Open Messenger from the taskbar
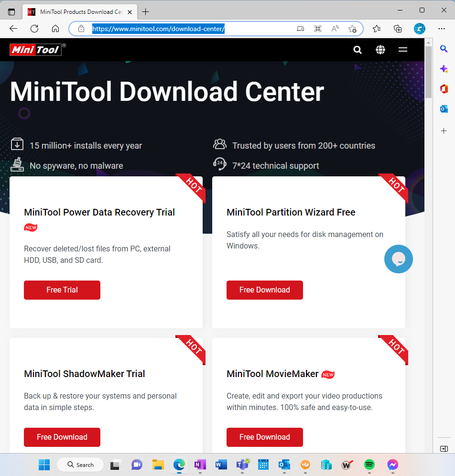This screenshot has height=476, width=455. coord(393,465)
